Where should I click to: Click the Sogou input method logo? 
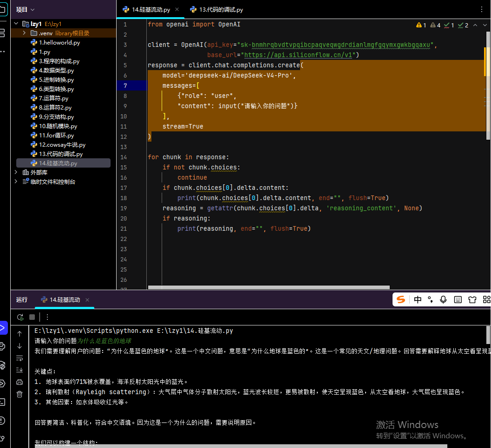point(401,300)
